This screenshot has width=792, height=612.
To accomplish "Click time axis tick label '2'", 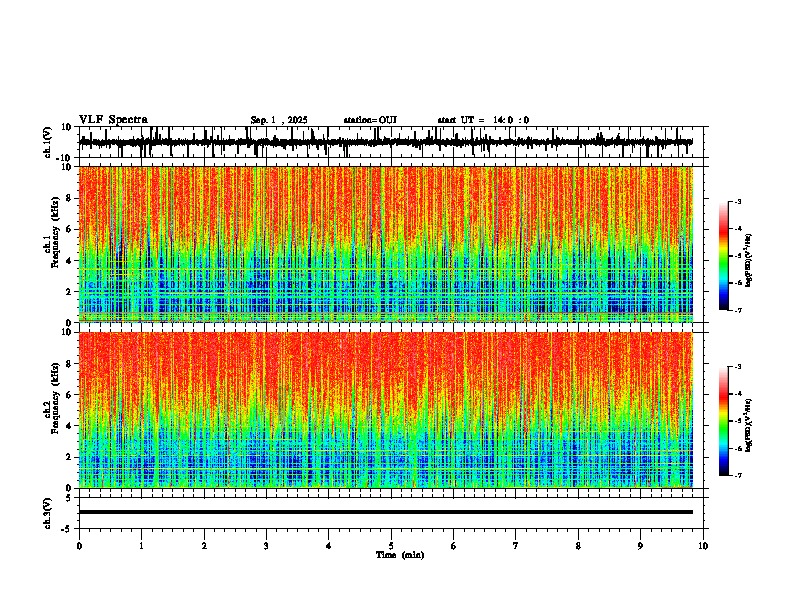I will click(x=204, y=546).
